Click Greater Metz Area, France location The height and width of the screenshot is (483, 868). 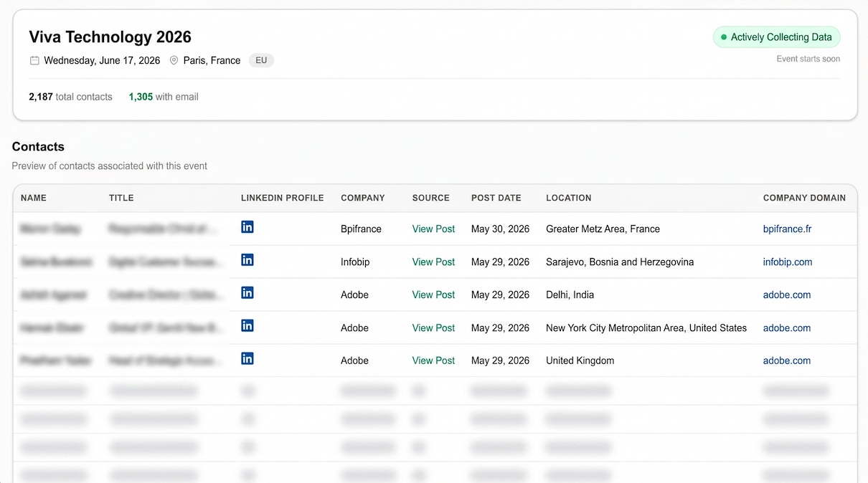(x=603, y=229)
